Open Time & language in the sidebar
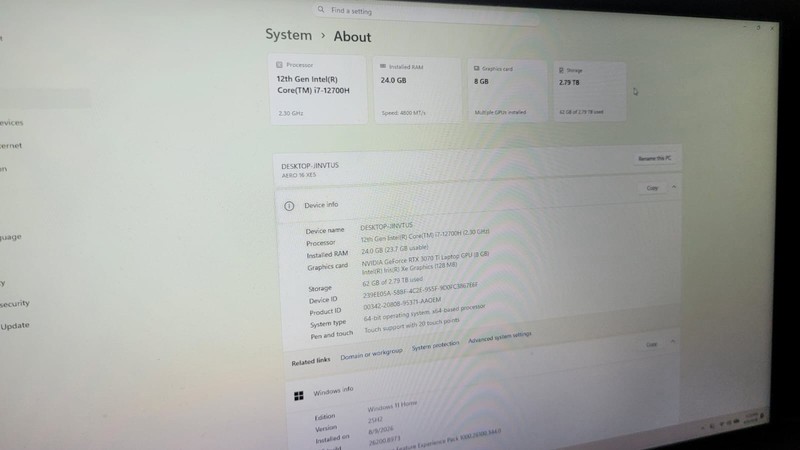This screenshot has width=800, height=450. click(x=11, y=237)
